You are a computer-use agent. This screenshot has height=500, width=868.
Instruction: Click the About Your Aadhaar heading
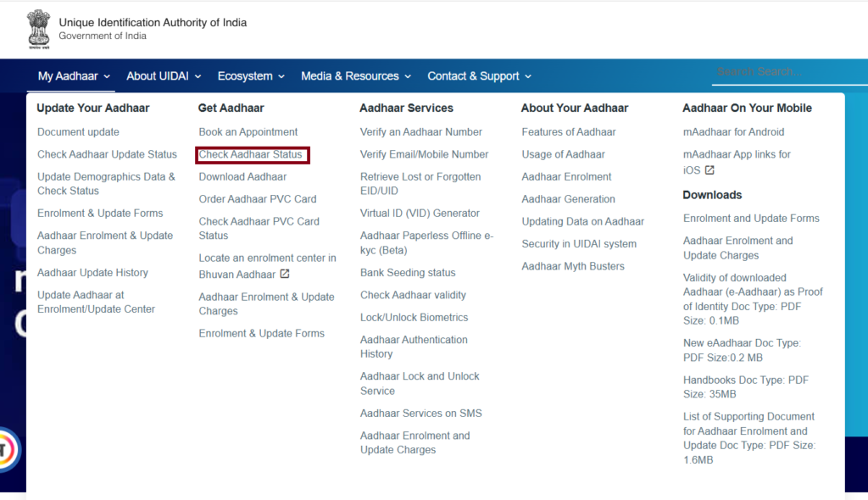click(x=574, y=108)
